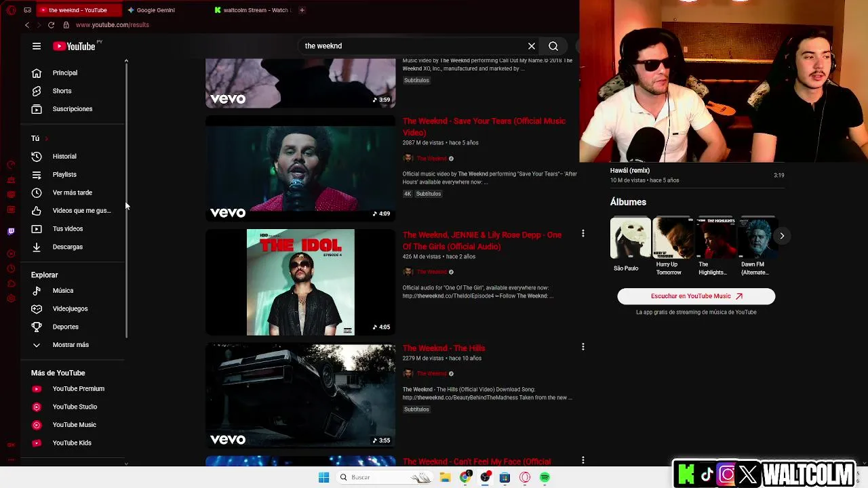Open Dawn FM (Alternate) album cover
Viewport: 868px width, 488px height.
[x=757, y=238]
